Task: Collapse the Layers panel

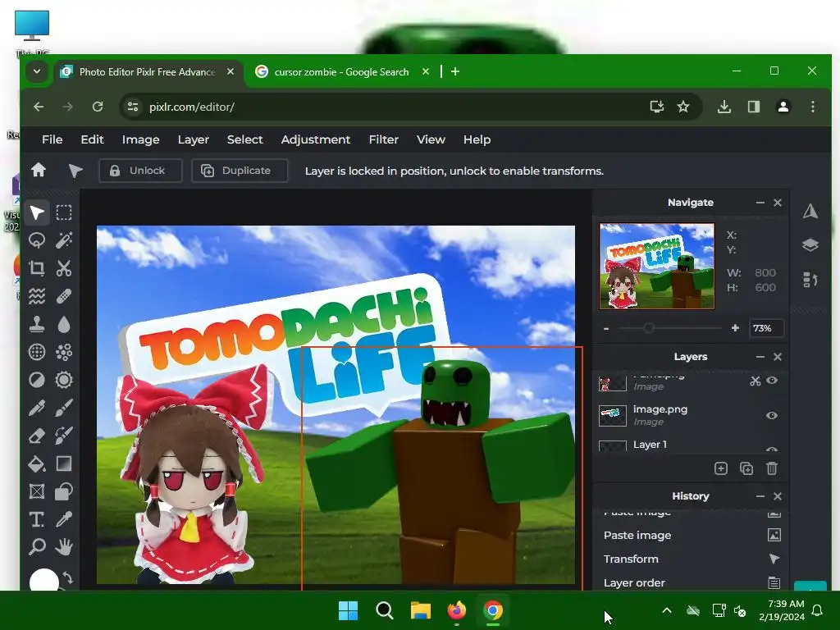Action: click(x=760, y=357)
